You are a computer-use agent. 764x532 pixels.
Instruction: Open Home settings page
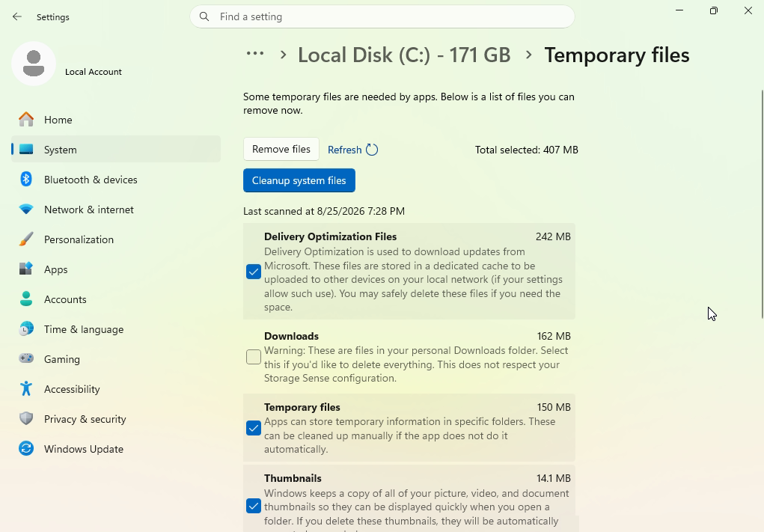[116, 120]
